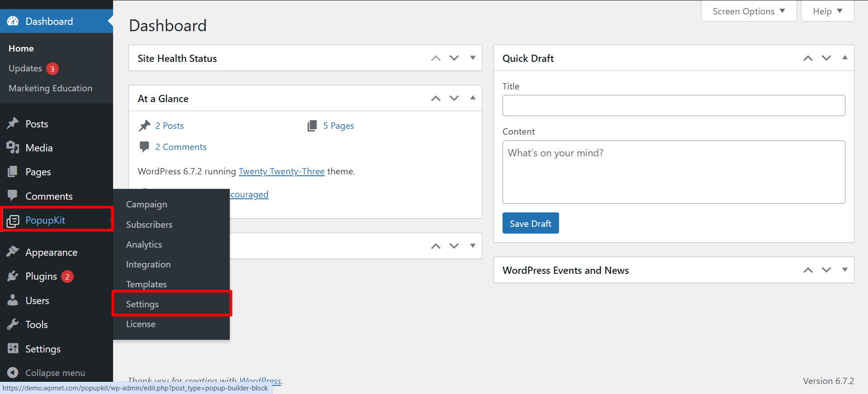Click the Users person icon

[x=13, y=300]
